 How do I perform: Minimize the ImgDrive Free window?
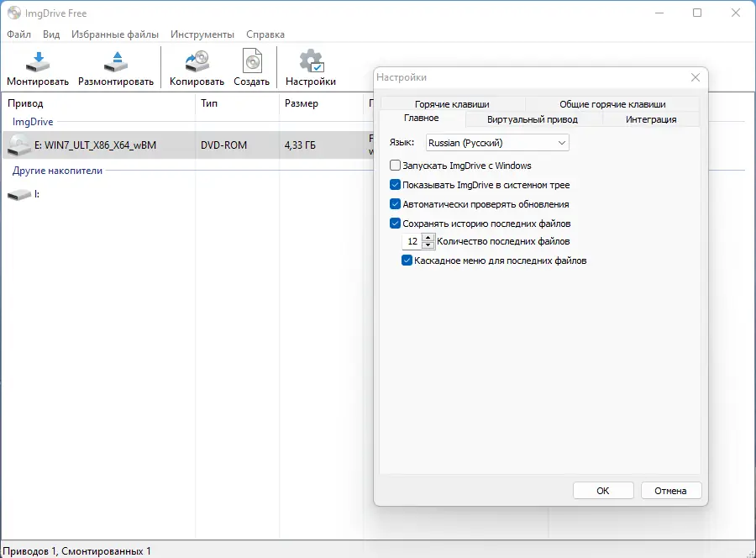click(x=659, y=13)
